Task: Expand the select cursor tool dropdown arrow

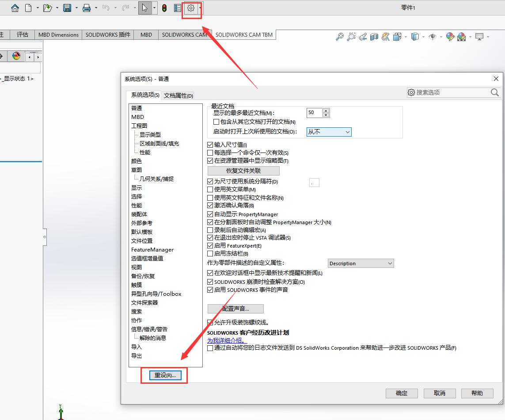Action: [x=154, y=8]
